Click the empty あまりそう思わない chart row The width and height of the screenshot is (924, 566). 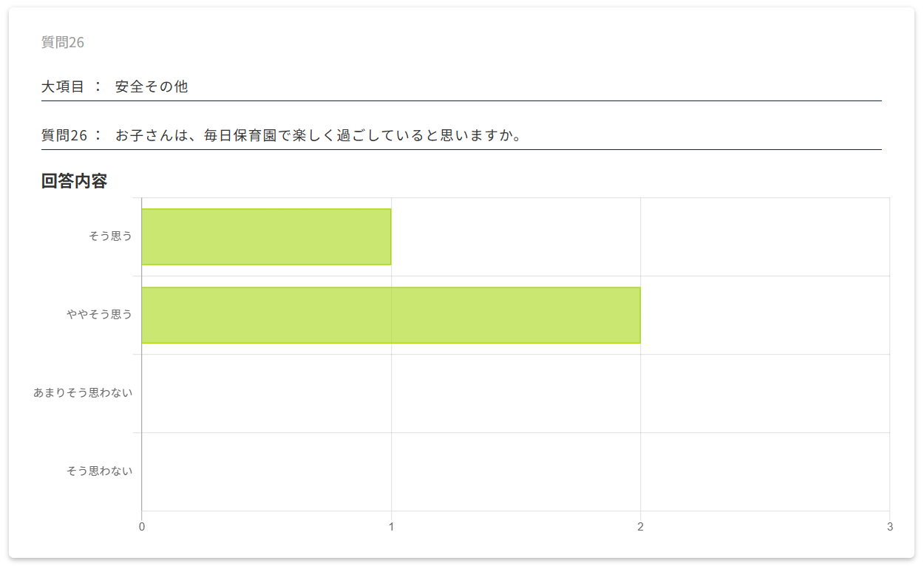515,393
